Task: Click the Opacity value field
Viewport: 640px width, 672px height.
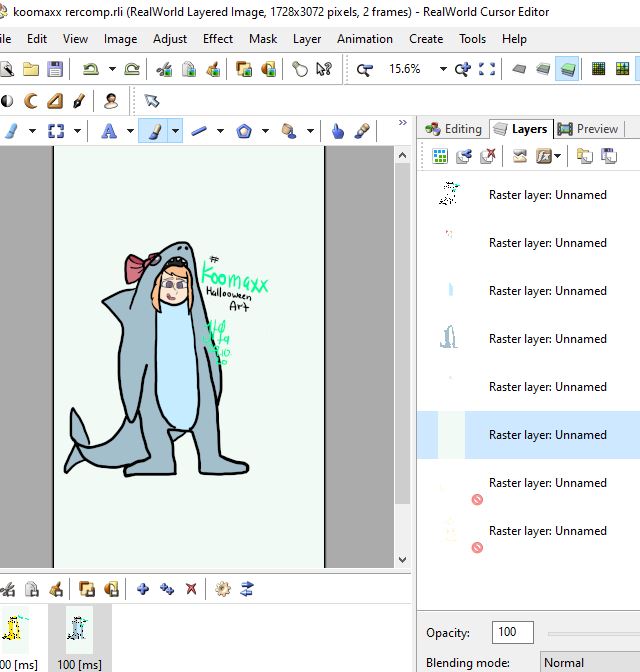Action: (x=512, y=632)
